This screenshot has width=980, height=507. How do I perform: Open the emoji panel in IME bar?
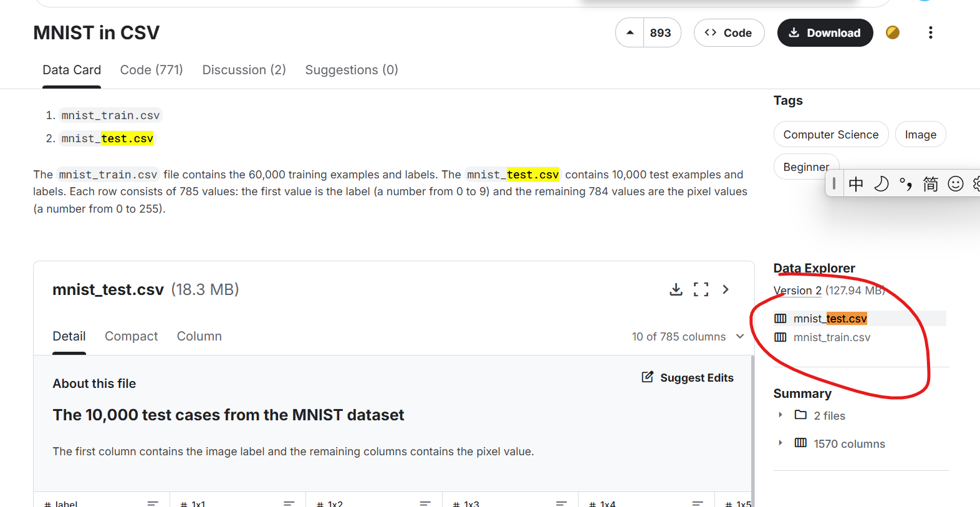[956, 183]
